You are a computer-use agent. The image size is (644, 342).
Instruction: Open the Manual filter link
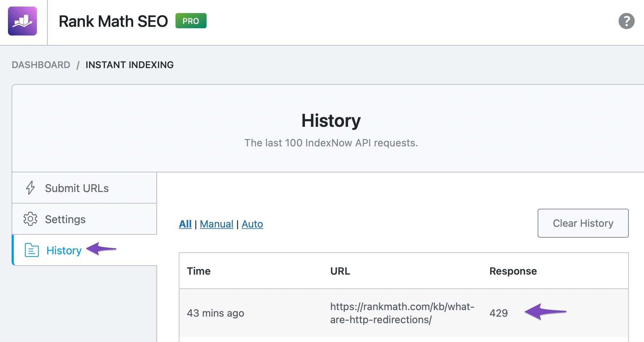216,224
